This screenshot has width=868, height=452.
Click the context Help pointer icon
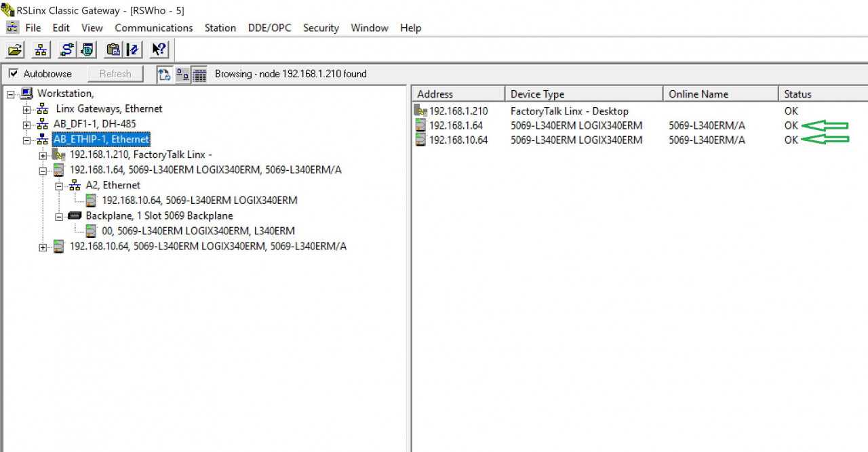pyautogui.click(x=159, y=49)
